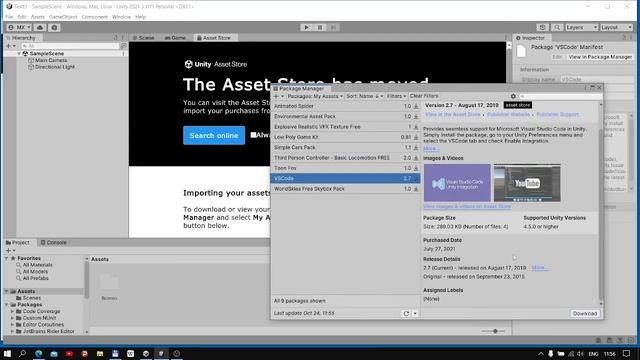Image resolution: width=640 pixels, height=360 pixels.
Task: Start Play mode with the Play button
Action: click(x=307, y=27)
